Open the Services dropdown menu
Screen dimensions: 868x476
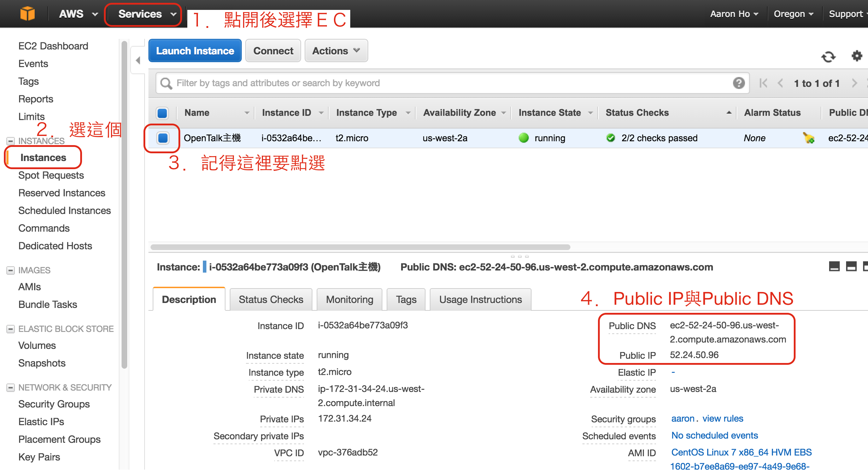pos(147,14)
